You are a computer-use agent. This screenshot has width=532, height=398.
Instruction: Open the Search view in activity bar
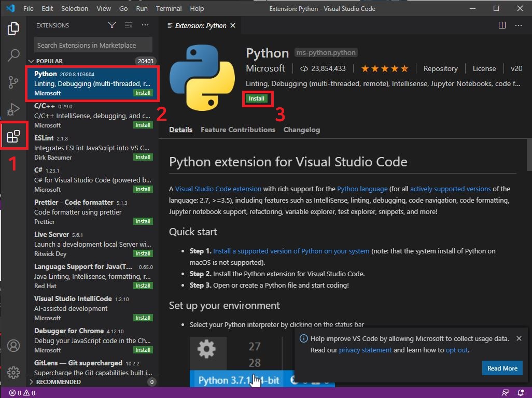13,55
